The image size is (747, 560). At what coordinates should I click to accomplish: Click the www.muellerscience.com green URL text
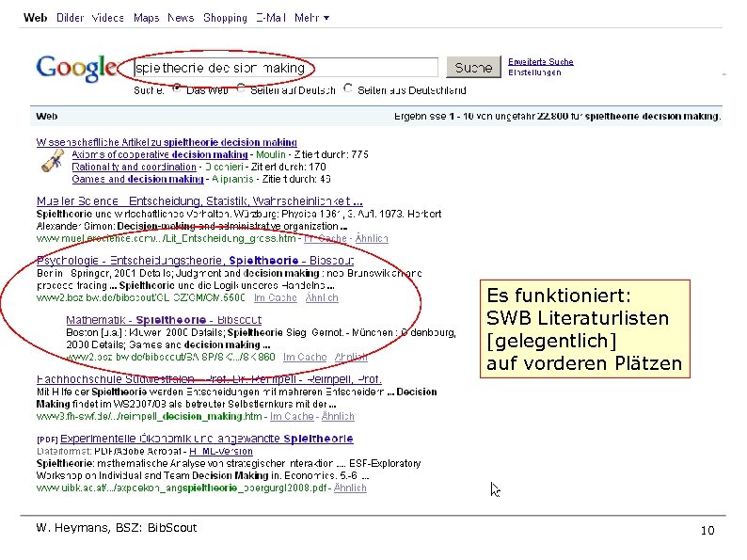tap(167, 238)
